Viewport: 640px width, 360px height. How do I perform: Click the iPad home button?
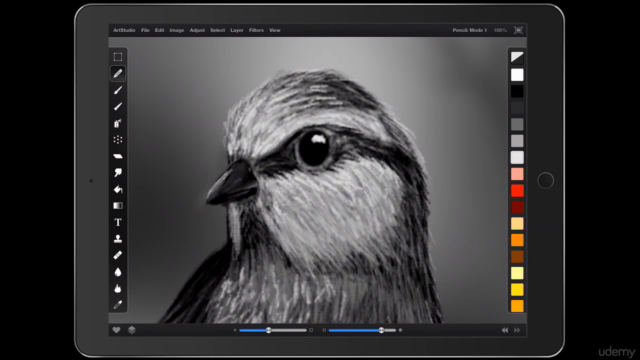pyautogui.click(x=546, y=180)
